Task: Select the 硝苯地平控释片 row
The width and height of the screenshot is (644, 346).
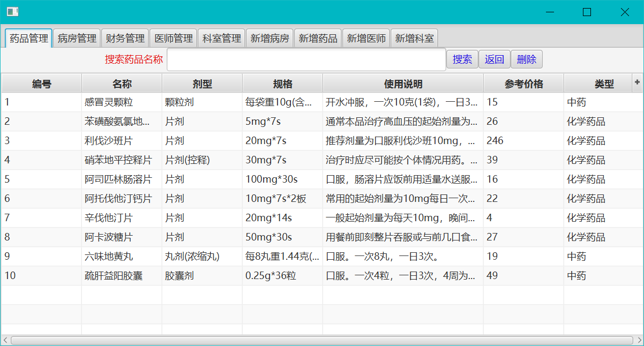Action: click(x=322, y=160)
